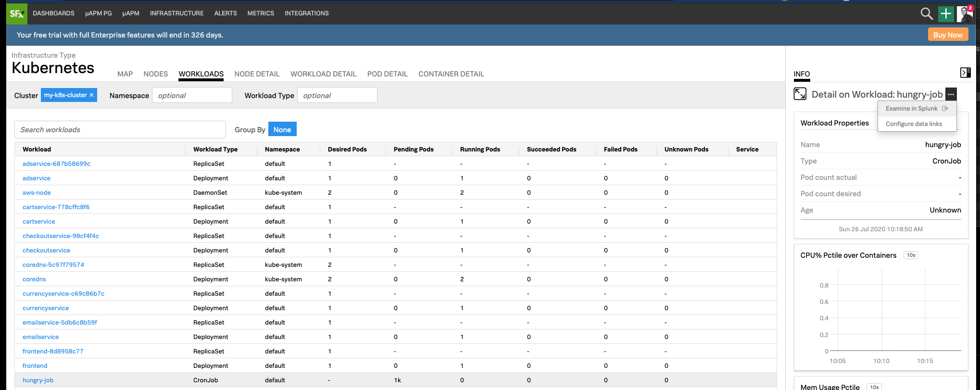Collapse the info sidebar panel icon

[x=965, y=73]
